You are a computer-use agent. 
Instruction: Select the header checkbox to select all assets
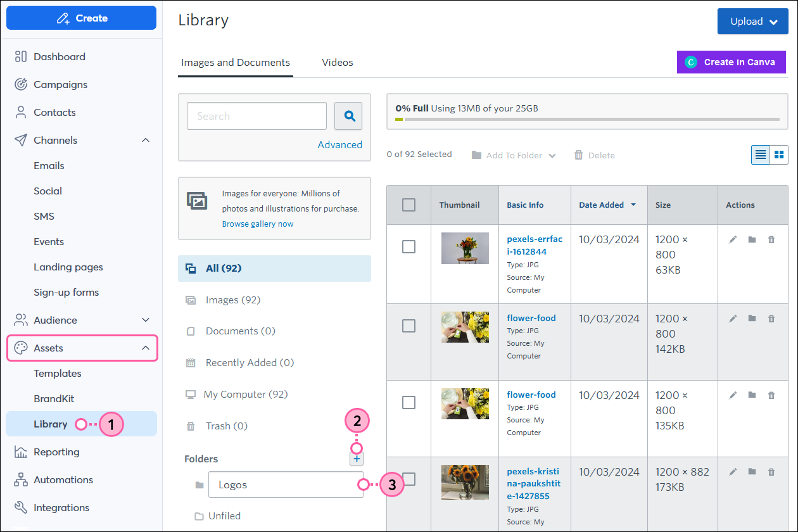tap(408, 205)
